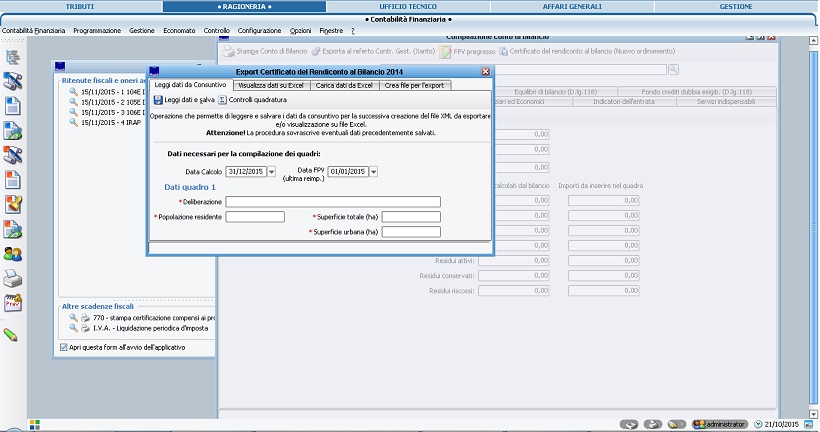Select the 'Crea file per l'export' tab
Screen dimensions: 820x432
click(x=414, y=85)
